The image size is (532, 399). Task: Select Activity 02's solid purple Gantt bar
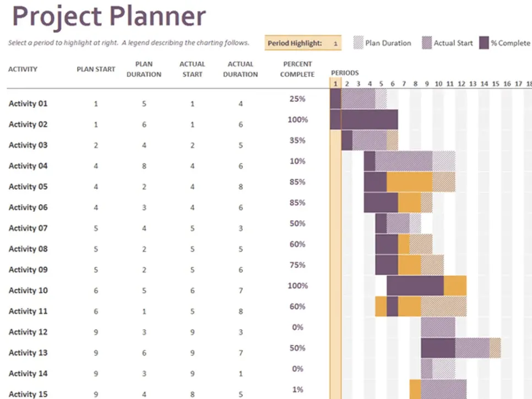pos(364,119)
